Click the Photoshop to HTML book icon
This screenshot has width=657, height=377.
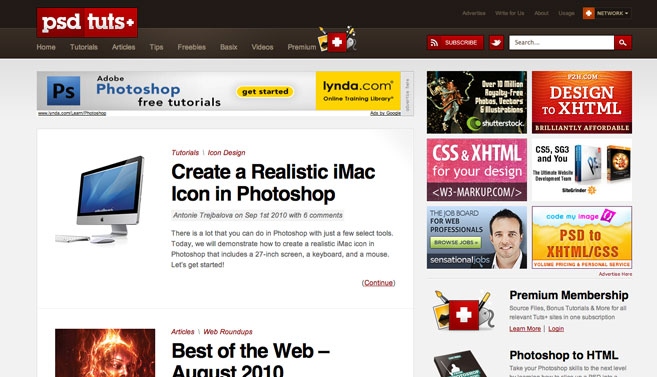click(460, 364)
